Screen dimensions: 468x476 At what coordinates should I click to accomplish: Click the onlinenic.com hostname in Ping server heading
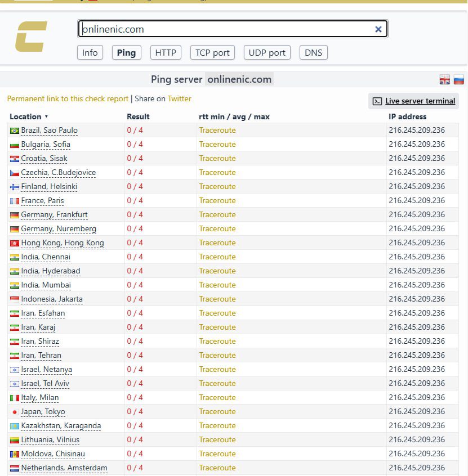[239, 79]
